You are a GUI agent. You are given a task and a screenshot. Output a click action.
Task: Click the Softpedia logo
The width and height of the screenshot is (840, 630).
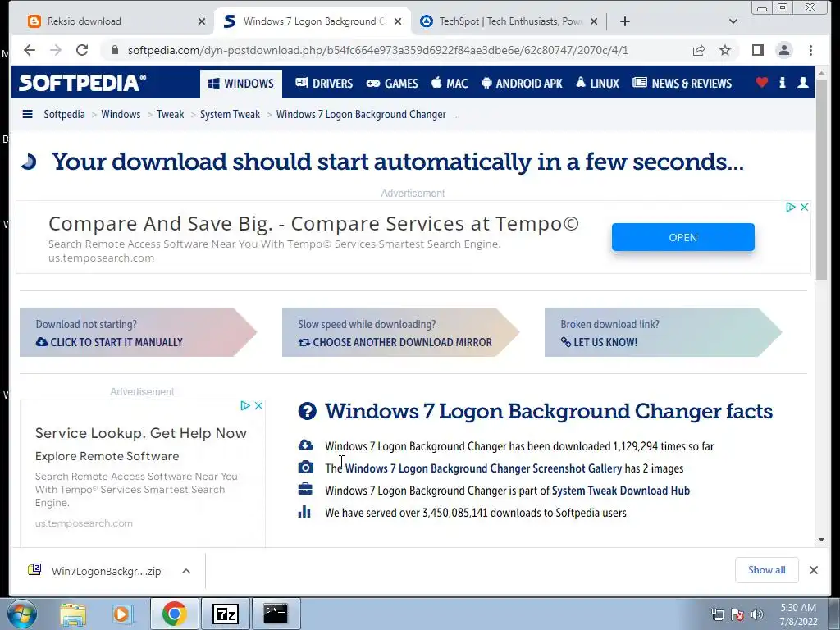(82, 83)
